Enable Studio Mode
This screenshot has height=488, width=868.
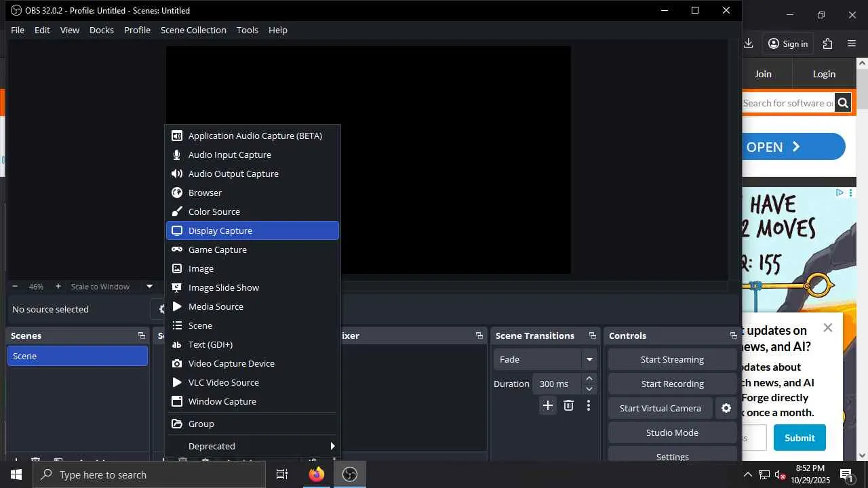672,432
